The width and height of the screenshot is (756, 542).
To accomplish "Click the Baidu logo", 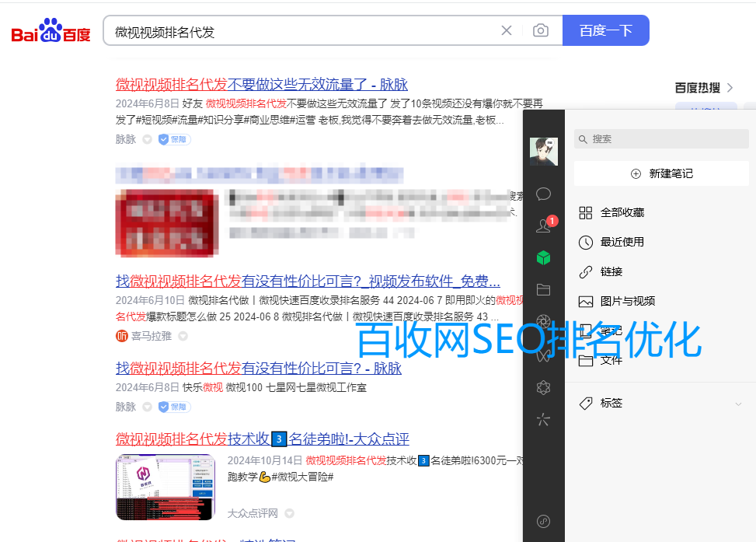I will 51,30.
